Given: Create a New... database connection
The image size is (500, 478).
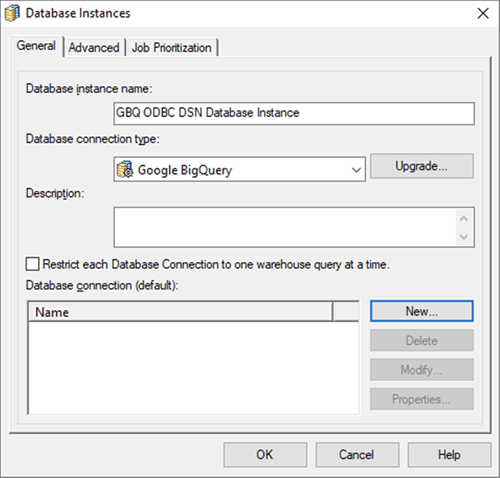Looking at the screenshot, I should coord(422,311).
